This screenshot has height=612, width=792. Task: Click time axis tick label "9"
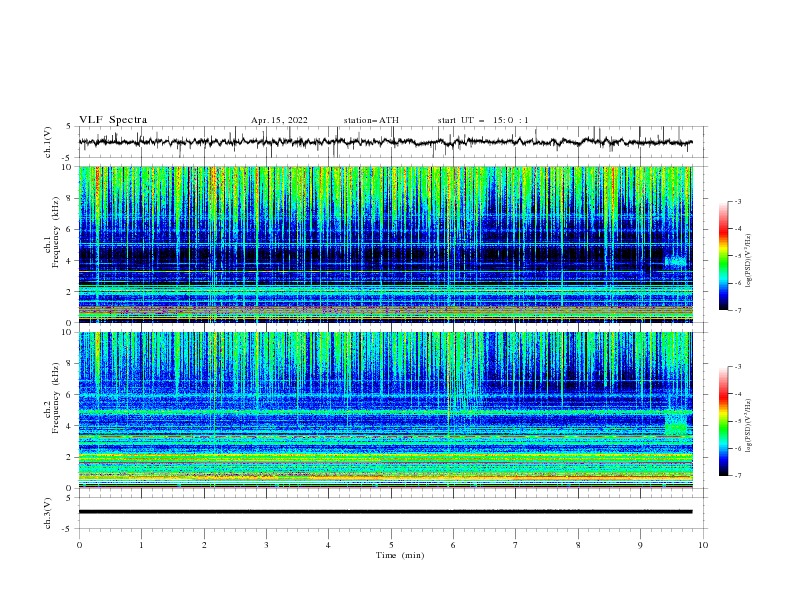coord(640,545)
